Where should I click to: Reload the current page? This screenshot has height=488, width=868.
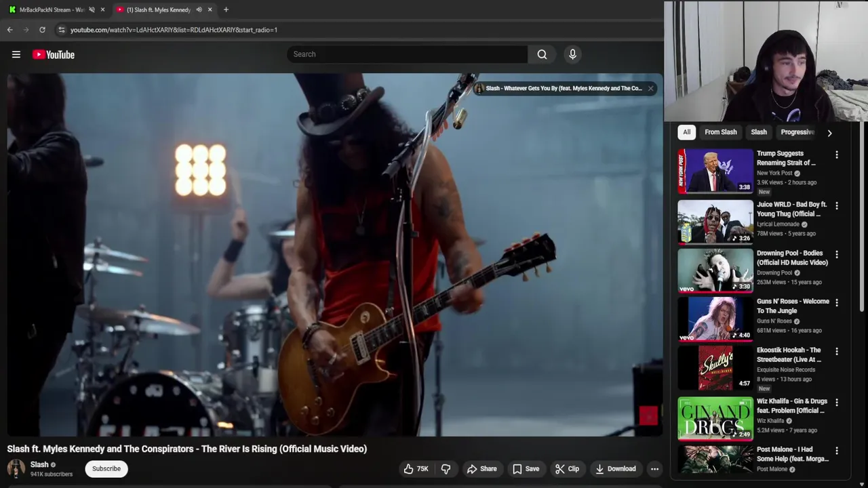(42, 30)
